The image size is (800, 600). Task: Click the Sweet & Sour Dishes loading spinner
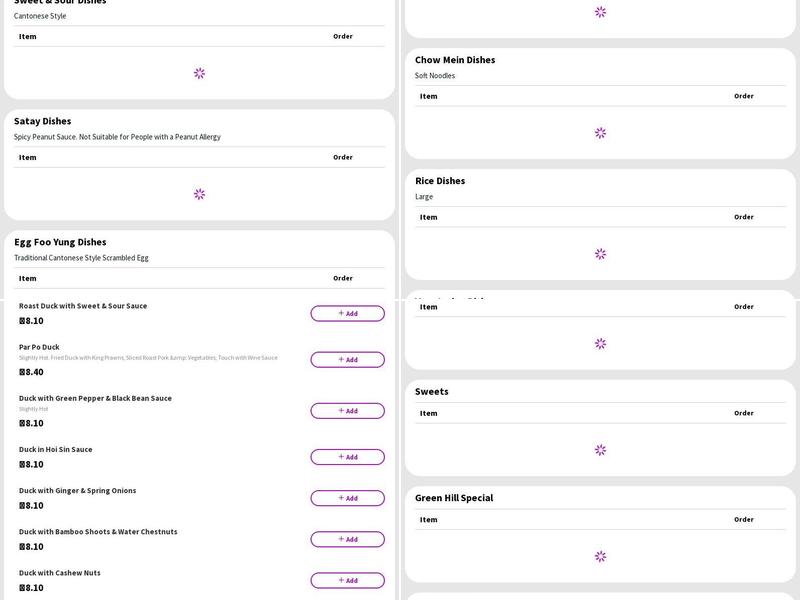pyautogui.click(x=199, y=73)
